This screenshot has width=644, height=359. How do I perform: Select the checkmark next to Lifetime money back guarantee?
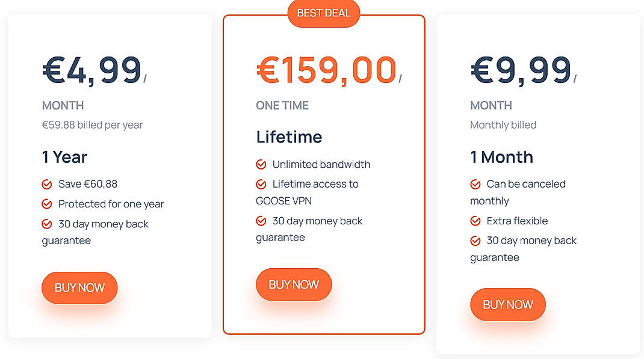[261, 221]
